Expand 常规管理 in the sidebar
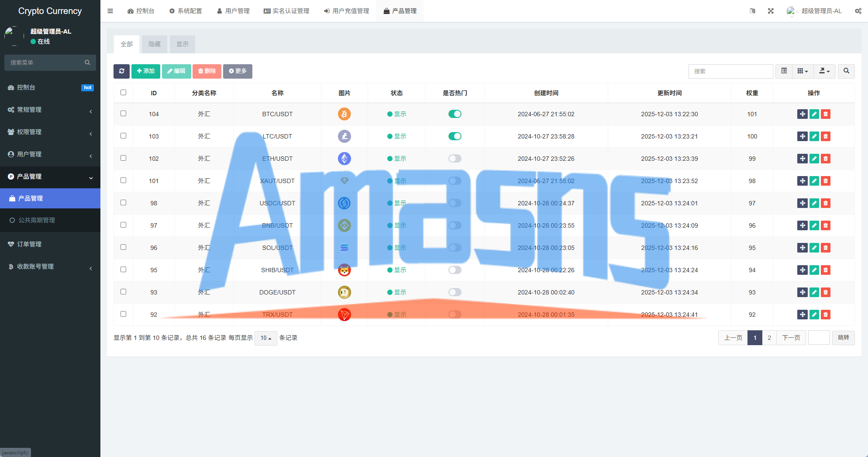This screenshot has height=457, width=868. click(x=50, y=110)
